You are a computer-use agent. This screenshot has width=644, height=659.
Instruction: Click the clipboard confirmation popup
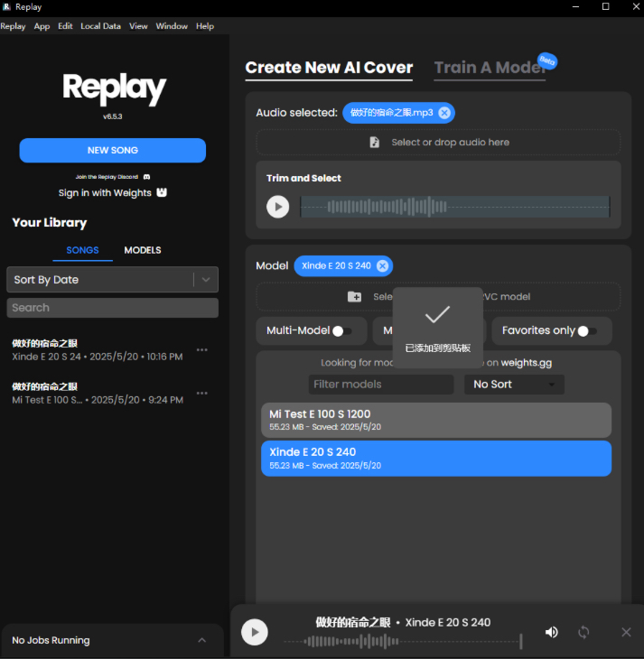click(x=438, y=328)
